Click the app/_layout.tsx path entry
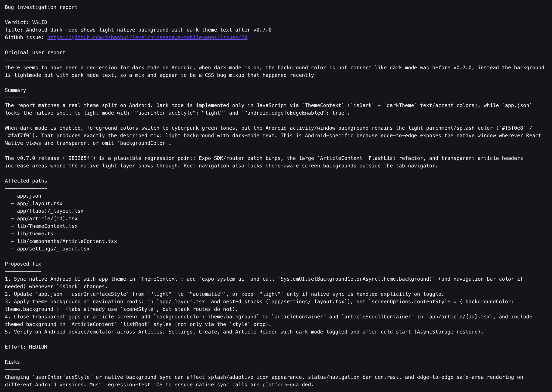Image resolution: width=552 pixels, height=392 pixels. (x=40, y=204)
